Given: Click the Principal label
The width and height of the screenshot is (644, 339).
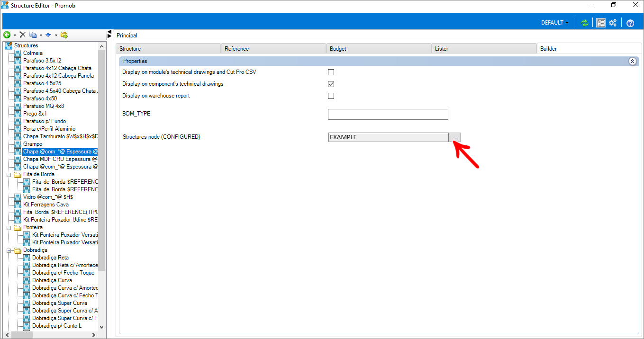Looking at the screenshot, I should point(127,36).
